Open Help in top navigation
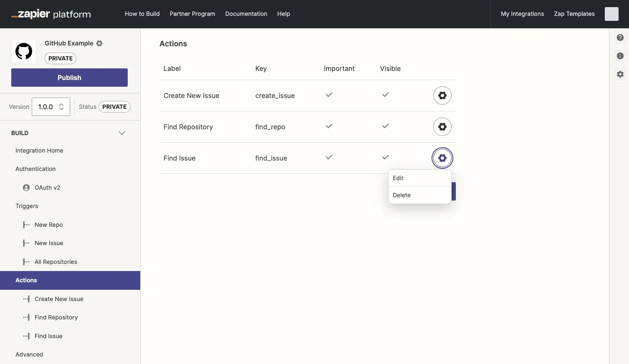The image size is (629, 364). 283,14
